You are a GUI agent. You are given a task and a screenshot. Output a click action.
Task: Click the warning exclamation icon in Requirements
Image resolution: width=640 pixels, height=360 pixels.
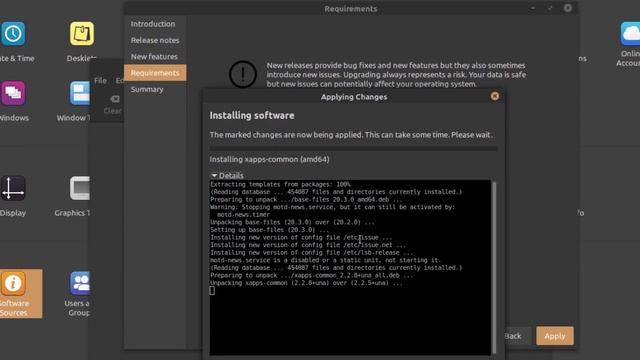(x=243, y=74)
